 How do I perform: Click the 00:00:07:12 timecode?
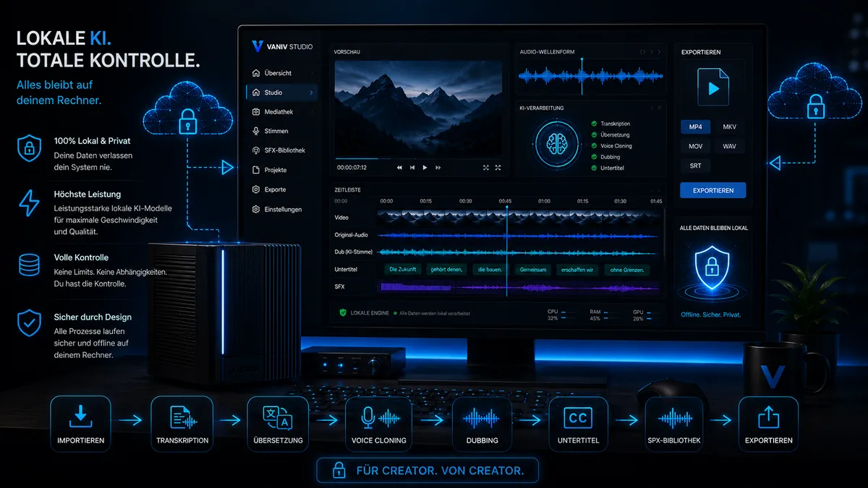click(352, 167)
